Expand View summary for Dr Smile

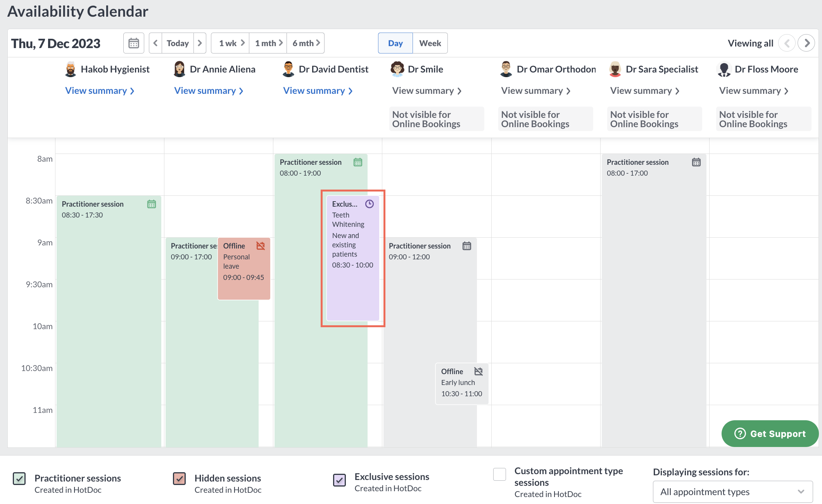427,91
